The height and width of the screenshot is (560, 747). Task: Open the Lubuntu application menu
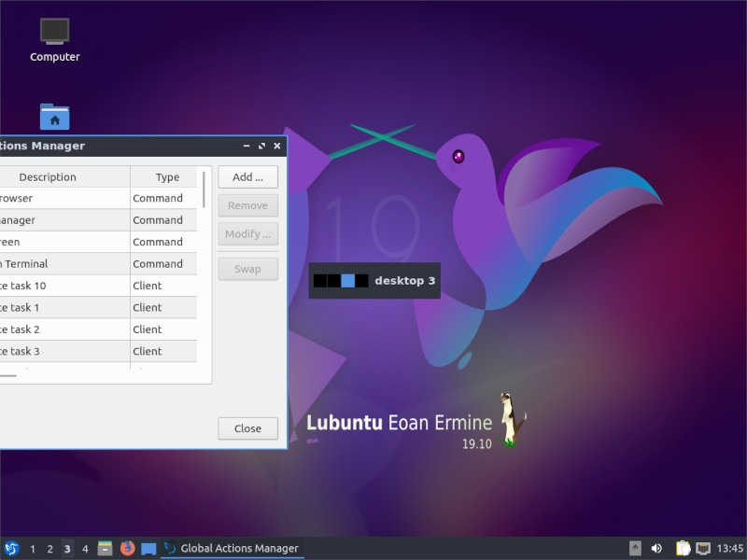[x=12, y=549]
